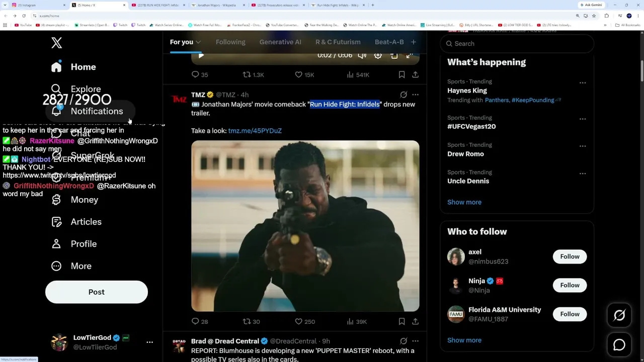Switch to the Following tab
Image resolution: width=644 pixels, height=362 pixels.
[230, 42]
